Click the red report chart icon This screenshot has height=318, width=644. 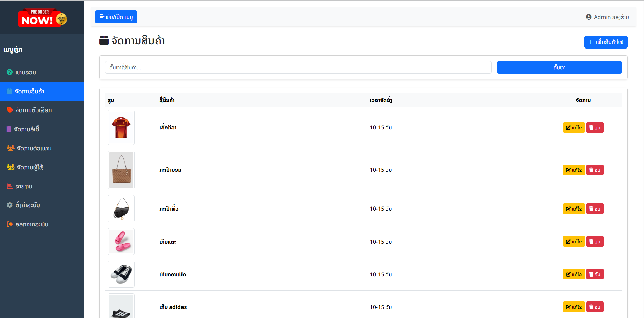pos(10,186)
